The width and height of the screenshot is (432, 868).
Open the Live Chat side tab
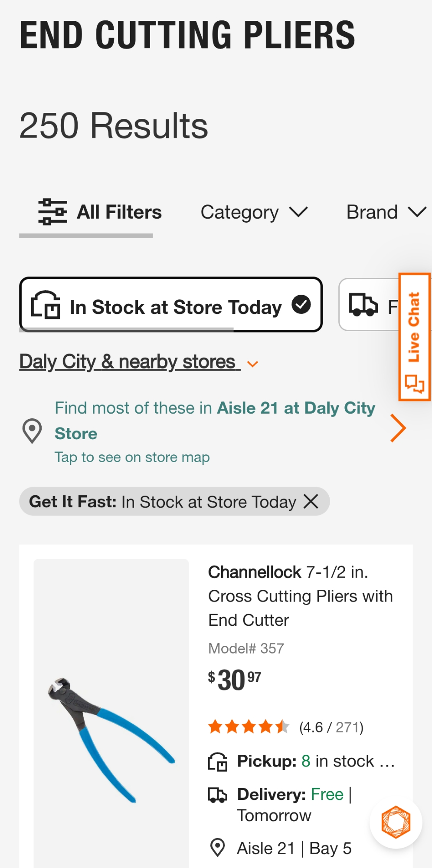(x=414, y=337)
